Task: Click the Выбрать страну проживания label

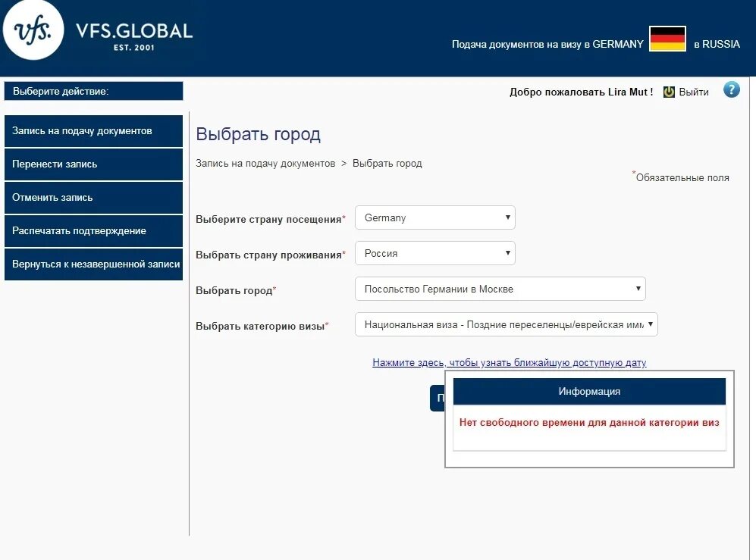Action: [x=271, y=255]
